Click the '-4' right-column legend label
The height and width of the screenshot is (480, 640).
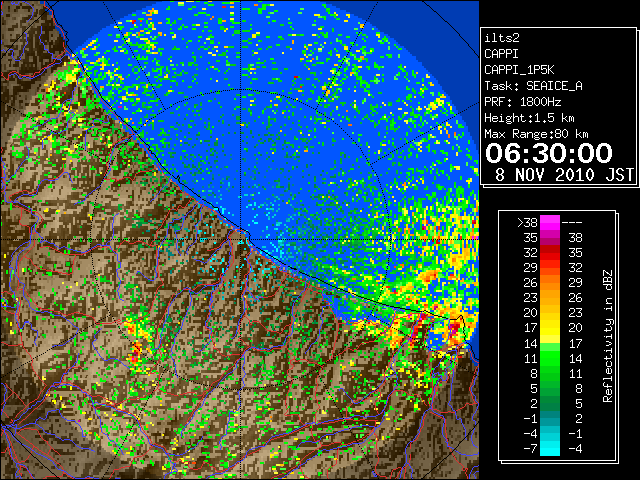(575, 449)
